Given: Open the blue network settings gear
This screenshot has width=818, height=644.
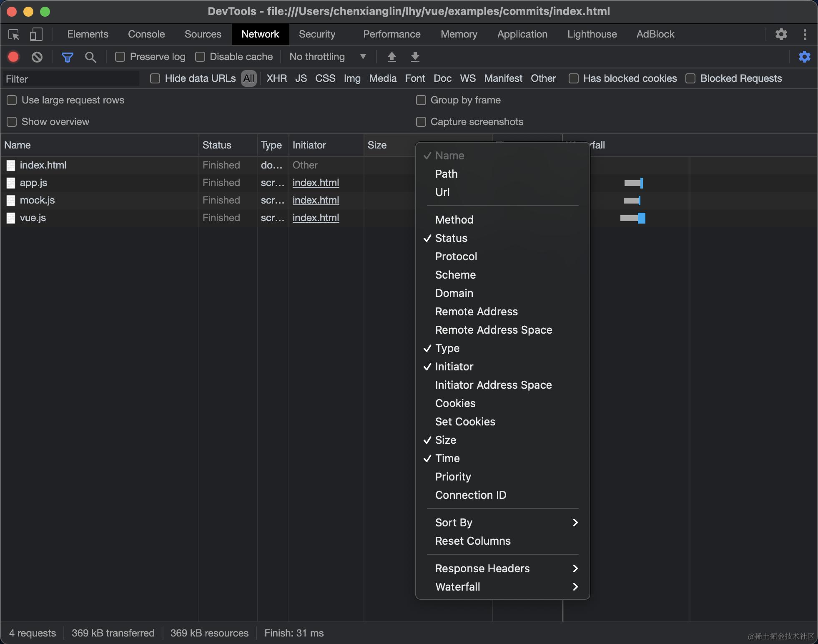Looking at the screenshot, I should click(804, 57).
